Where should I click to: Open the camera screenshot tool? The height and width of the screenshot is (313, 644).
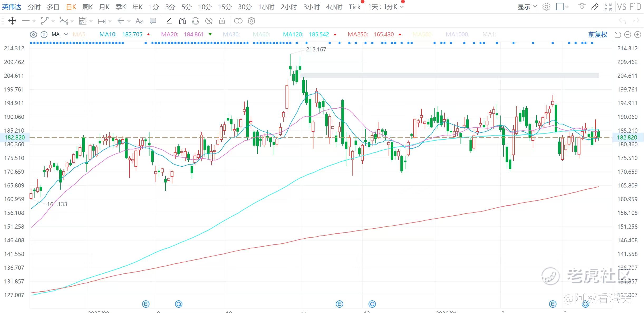pyautogui.click(x=582, y=7)
